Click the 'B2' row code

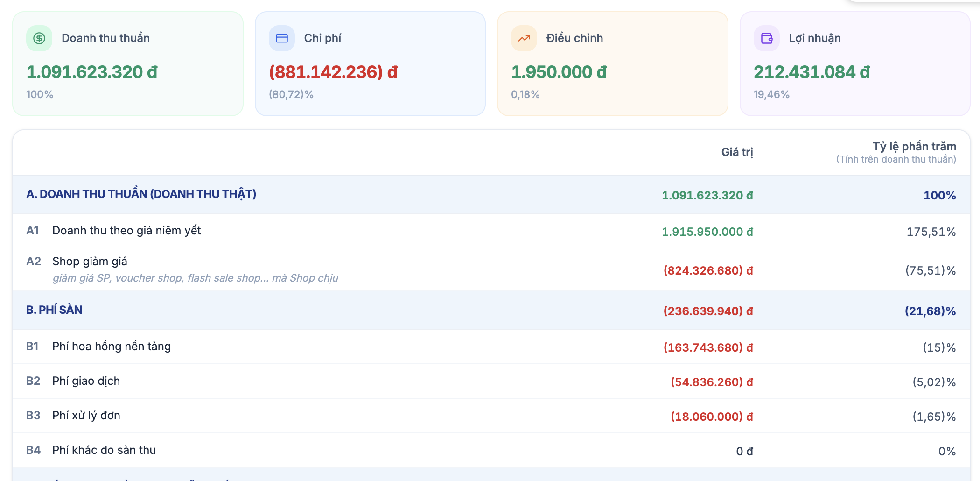(33, 381)
